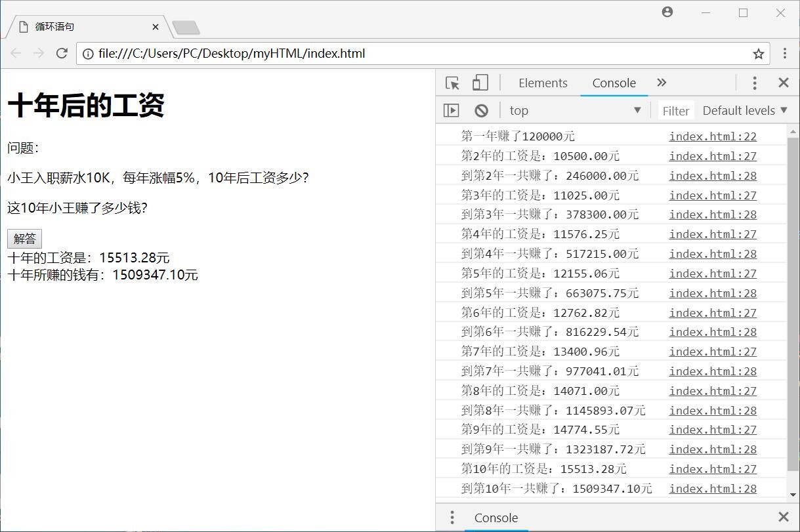Click log line 到第9年一共赚了：1323187.72元
Viewport: 800px width, 532px height.
(x=553, y=449)
